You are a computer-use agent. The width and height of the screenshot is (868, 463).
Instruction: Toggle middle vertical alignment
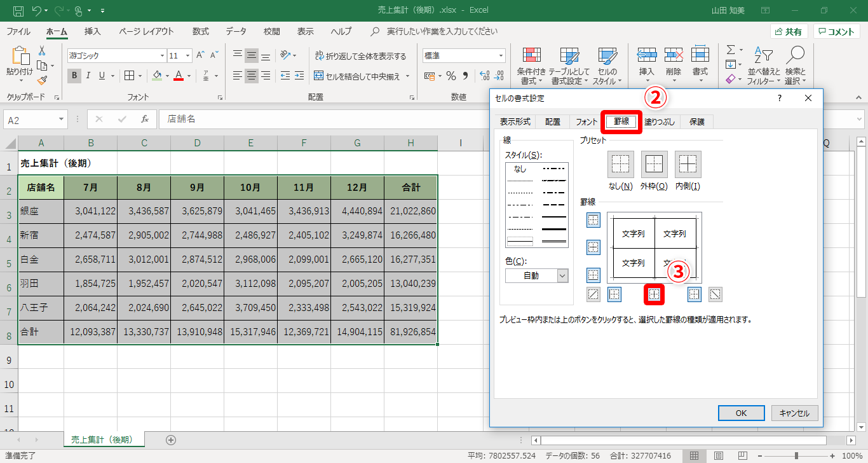[252, 55]
